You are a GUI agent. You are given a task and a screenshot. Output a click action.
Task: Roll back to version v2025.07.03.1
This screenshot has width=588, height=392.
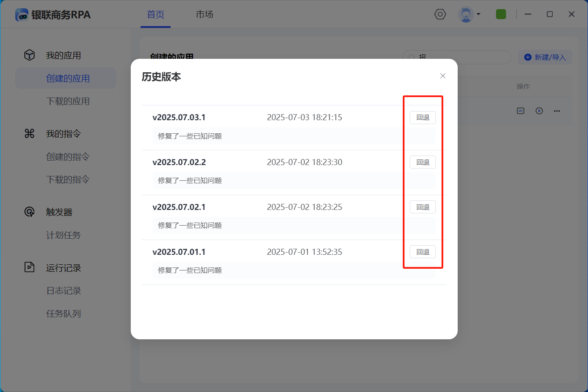click(x=422, y=118)
